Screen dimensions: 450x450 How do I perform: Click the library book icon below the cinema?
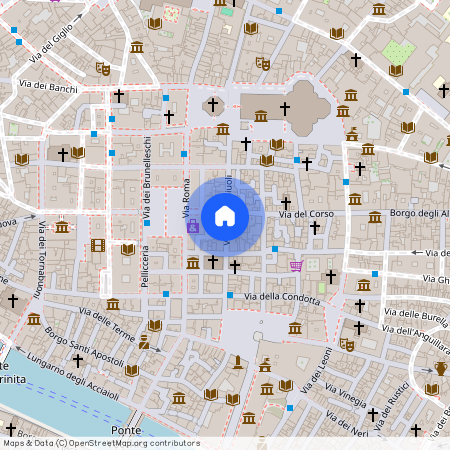coord(128,249)
